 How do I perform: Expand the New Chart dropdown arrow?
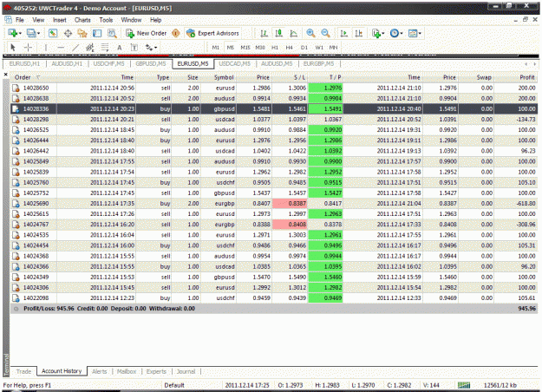[x=20, y=34]
